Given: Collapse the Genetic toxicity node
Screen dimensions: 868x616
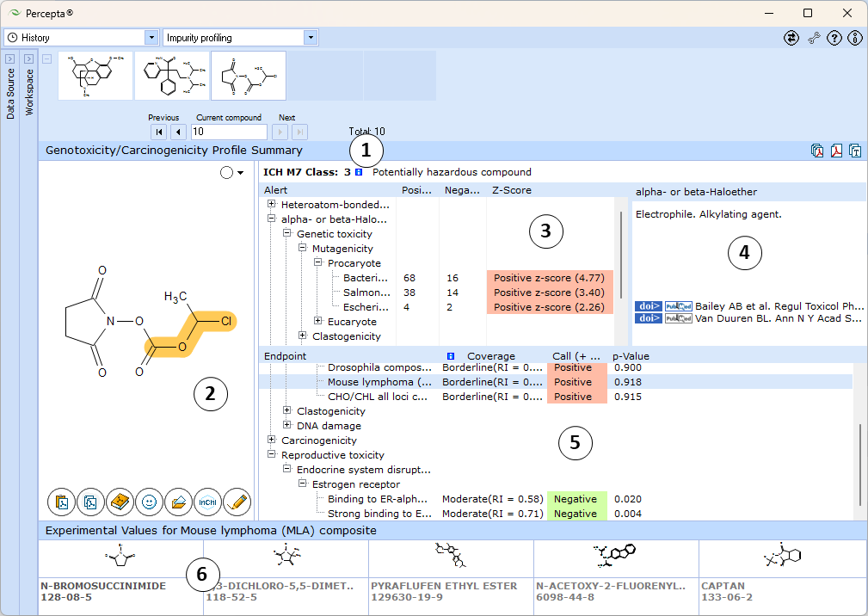Looking at the screenshot, I should [286, 233].
